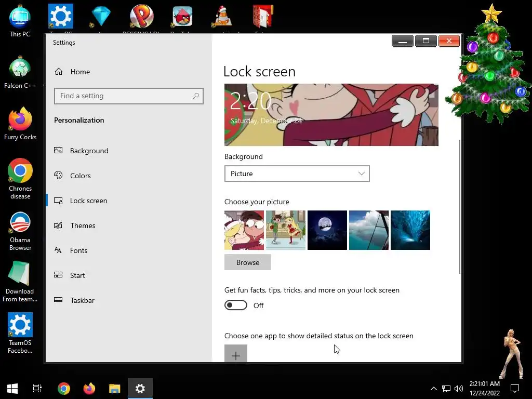
Task: Open Task View on taskbar
Action: pos(37,389)
